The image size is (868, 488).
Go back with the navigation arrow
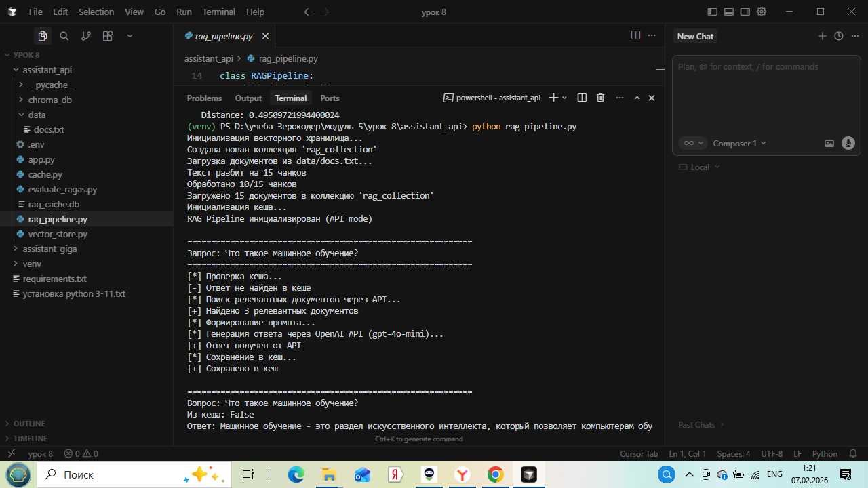pos(309,12)
